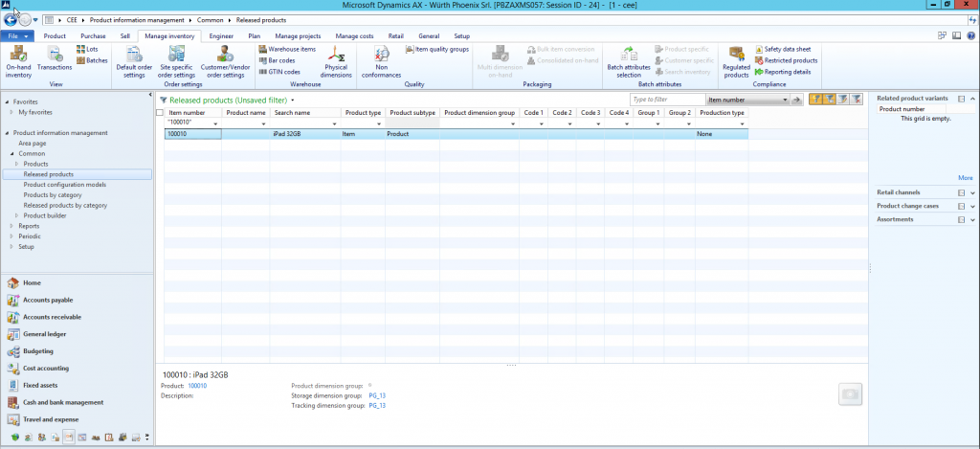Collapse the navigation pane arrow
This screenshot has width=980, height=449.
click(150, 95)
